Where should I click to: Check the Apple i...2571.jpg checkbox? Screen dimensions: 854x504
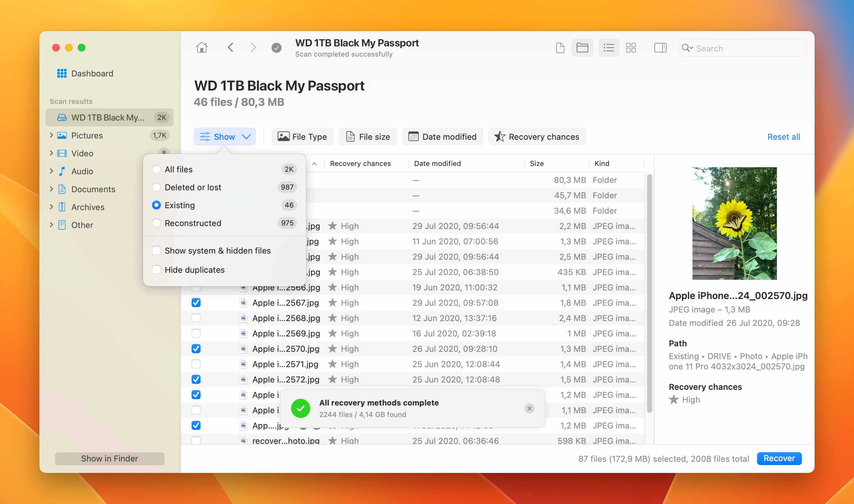pyautogui.click(x=196, y=364)
